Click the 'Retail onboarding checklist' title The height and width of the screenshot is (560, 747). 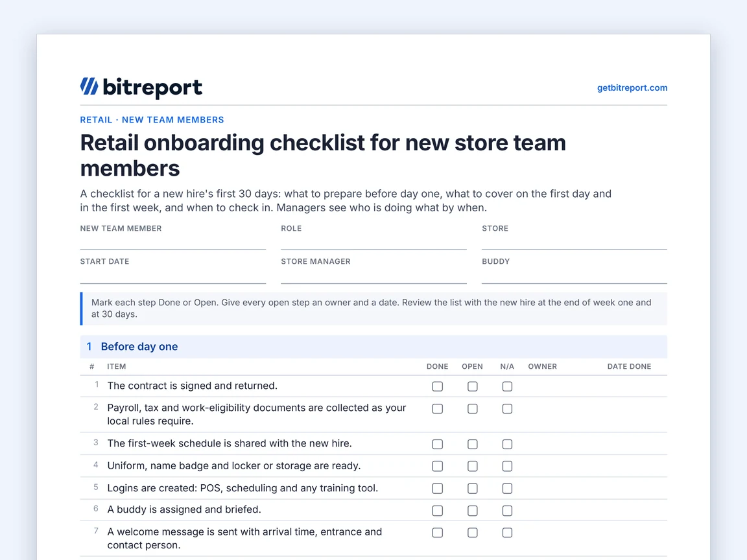pos(323,156)
